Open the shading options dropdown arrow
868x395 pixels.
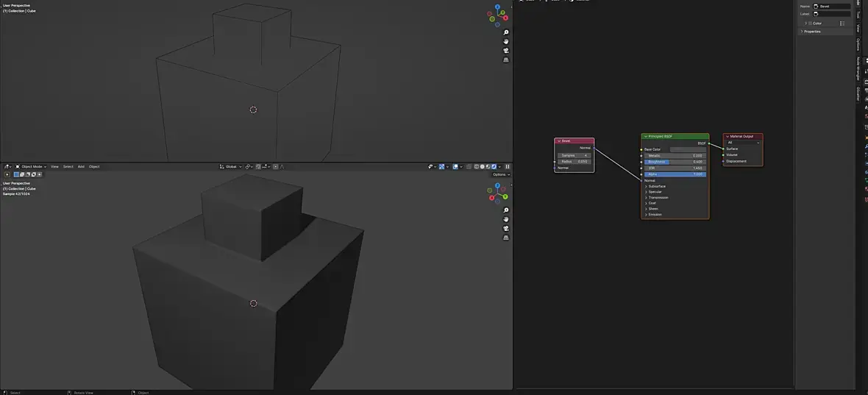click(499, 166)
